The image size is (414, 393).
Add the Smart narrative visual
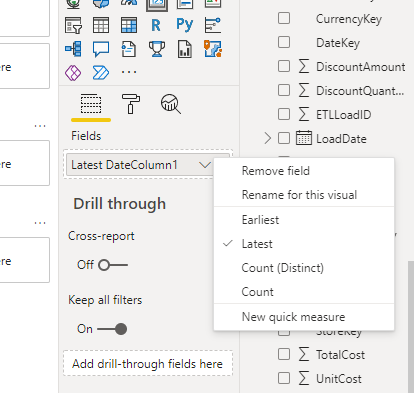(129, 49)
